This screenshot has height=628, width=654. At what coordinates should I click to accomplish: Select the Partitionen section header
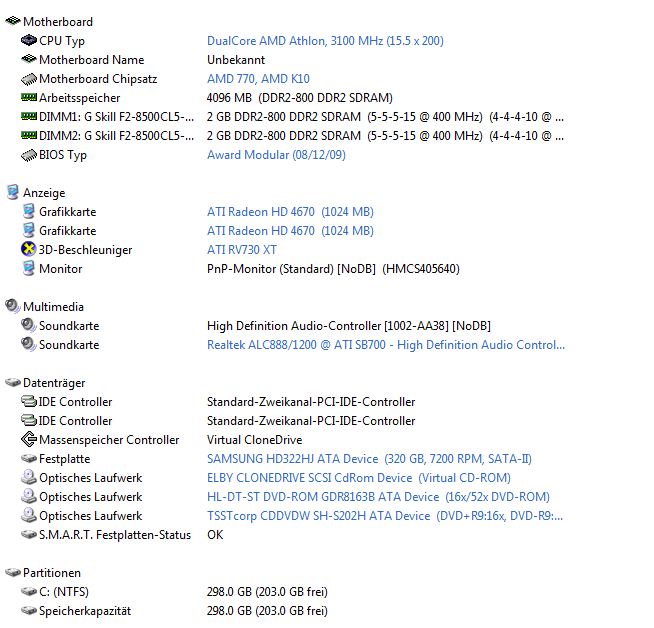(52, 573)
